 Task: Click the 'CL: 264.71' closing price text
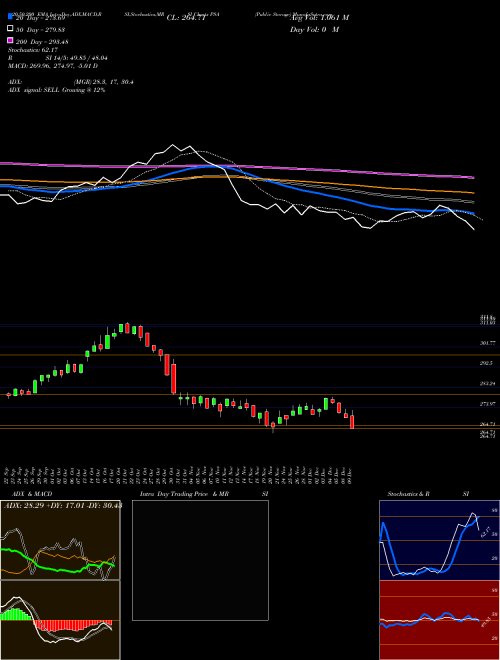[186, 18]
